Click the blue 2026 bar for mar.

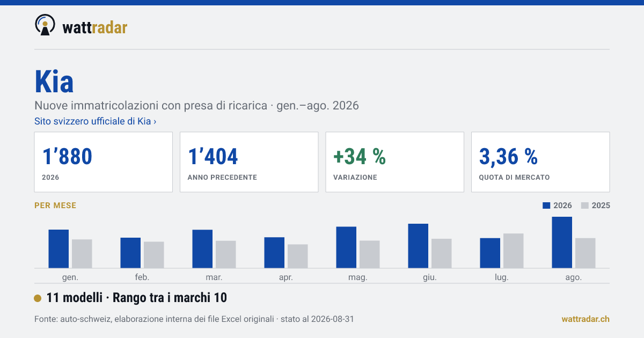[x=202, y=249]
